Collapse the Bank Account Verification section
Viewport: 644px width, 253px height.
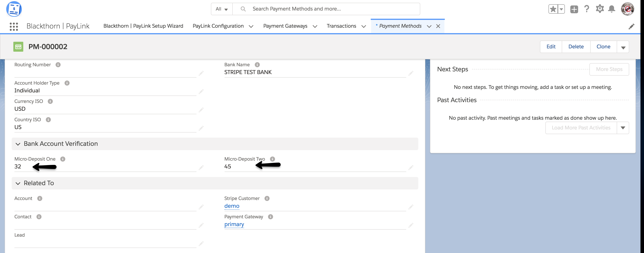[18, 144]
